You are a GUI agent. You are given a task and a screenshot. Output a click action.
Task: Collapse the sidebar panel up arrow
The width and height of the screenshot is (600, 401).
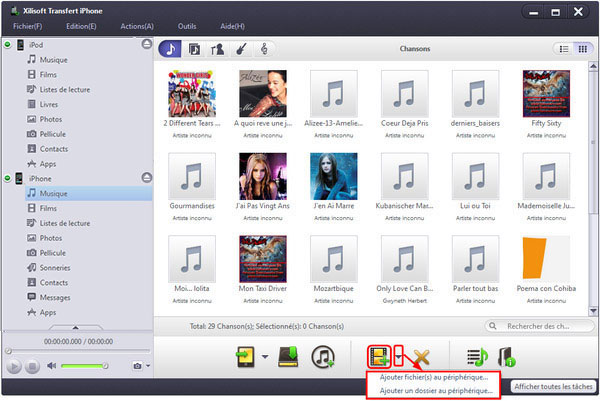pos(76,328)
